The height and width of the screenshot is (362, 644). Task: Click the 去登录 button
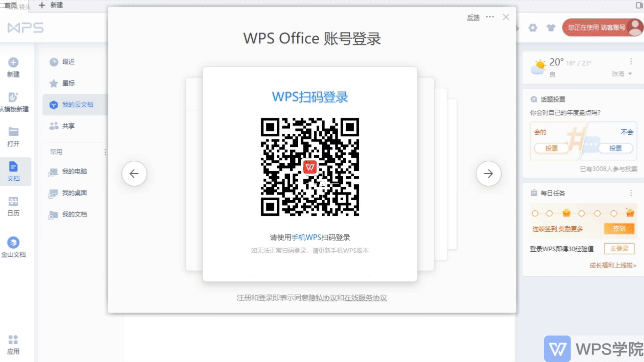tap(619, 249)
